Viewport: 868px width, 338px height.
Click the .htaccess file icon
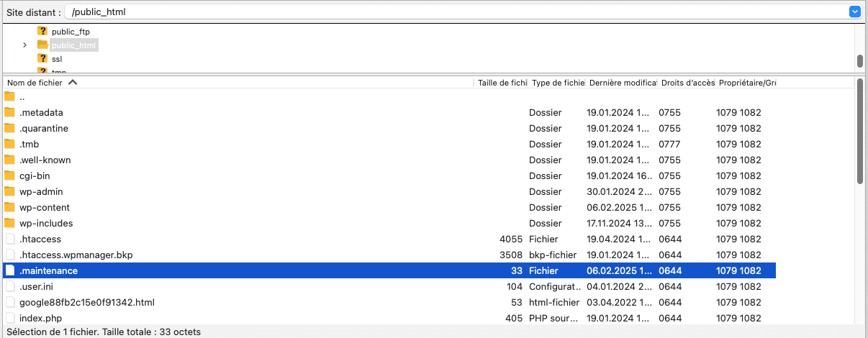click(x=9, y=239)
